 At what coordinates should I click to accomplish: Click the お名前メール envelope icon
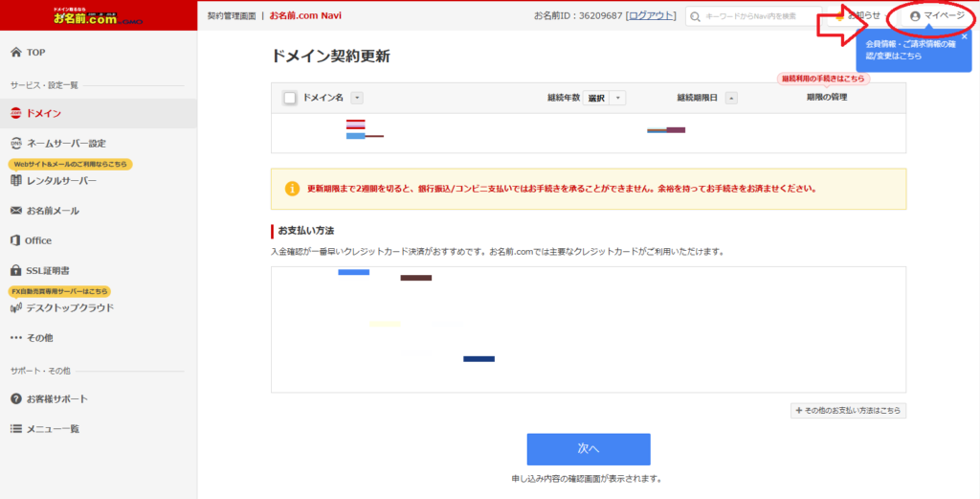pos(16,211)
